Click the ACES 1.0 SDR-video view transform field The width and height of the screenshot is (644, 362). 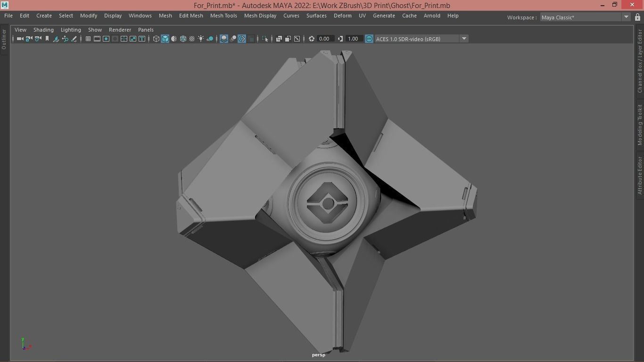417,39
